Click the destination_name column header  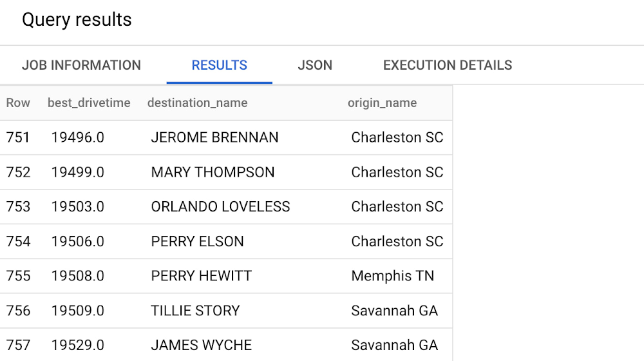(197, 102)
